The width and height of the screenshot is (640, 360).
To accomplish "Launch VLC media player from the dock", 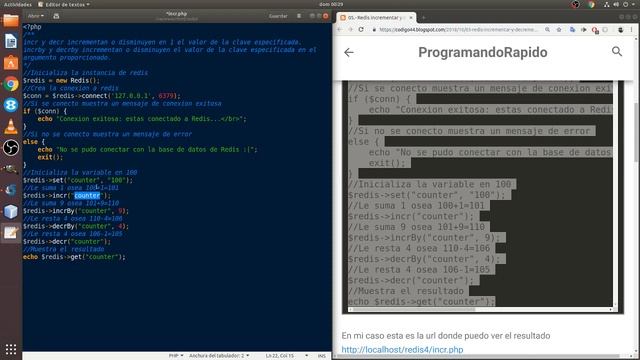I will pos(11,127).
